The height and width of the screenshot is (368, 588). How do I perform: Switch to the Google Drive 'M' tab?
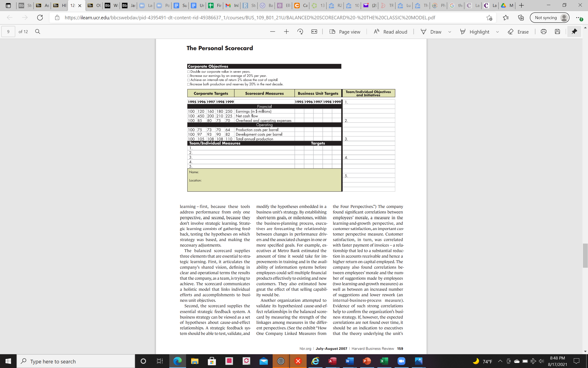pos(507,5)
